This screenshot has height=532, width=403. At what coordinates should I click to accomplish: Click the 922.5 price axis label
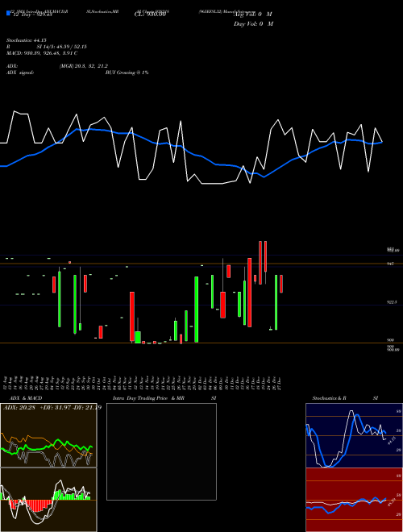pyautogui.click(x=392, y=302)
